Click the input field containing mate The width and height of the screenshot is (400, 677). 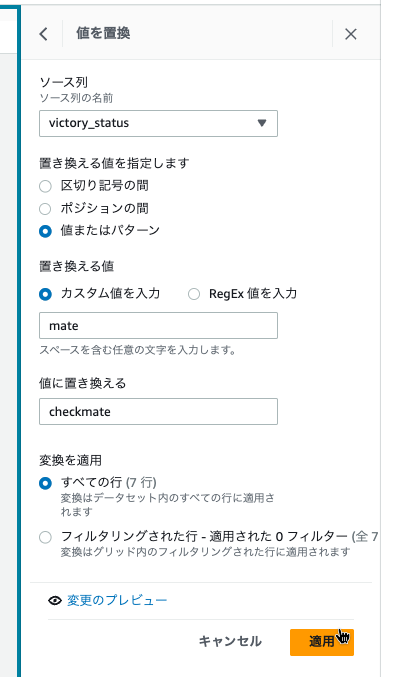[158, 326]
